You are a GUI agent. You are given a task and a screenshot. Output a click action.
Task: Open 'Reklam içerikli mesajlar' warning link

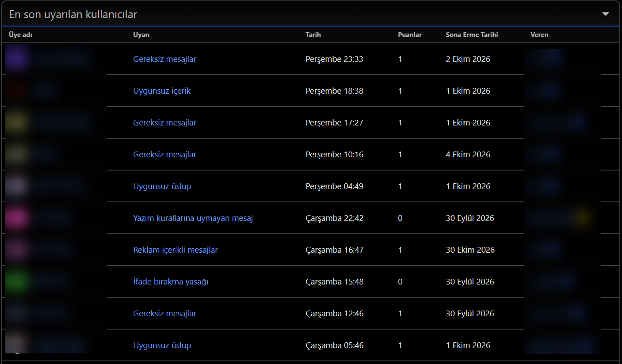pyautogui.click(x=176, y=250)
